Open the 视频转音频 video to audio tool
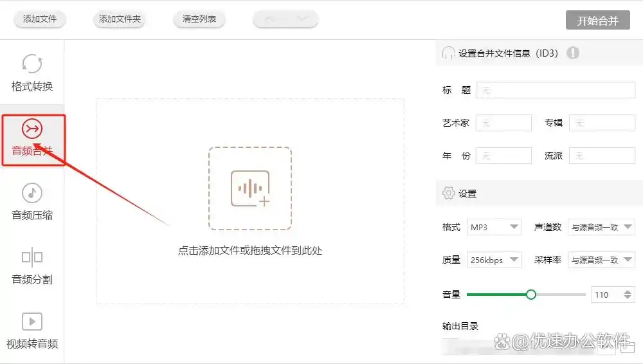643x364 pixels. click(x=32, y=331)
